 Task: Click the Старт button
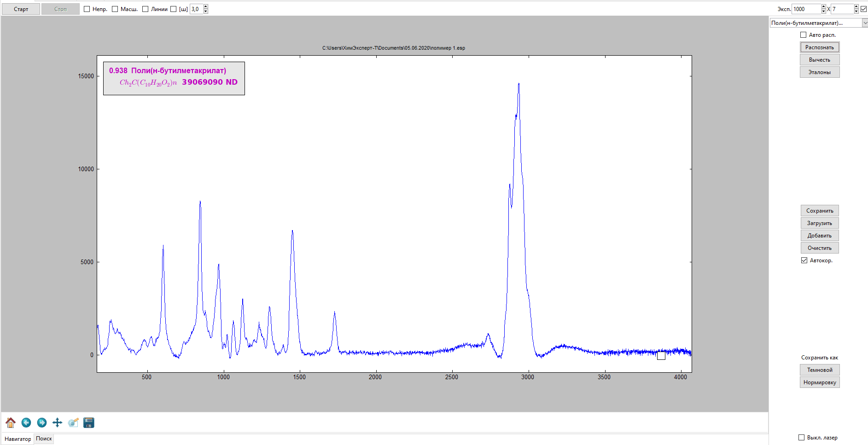coord(21,9)
